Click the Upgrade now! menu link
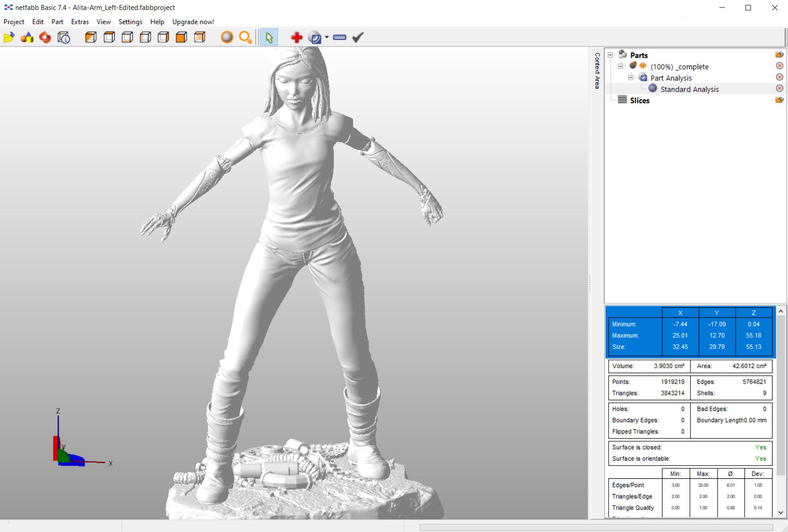The height and width of the screenshot is (532, 788). (x=193, y=22)
